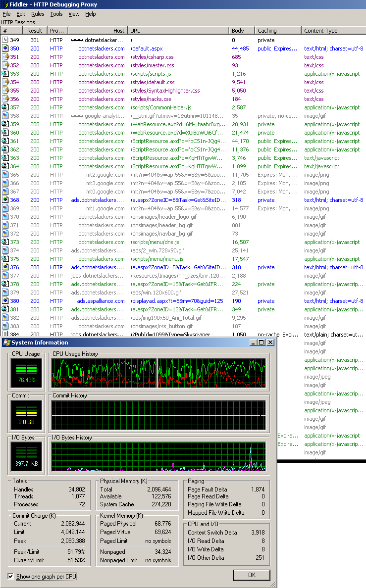Select the session 349 redirect icon
366x588 pixels.
5,40
